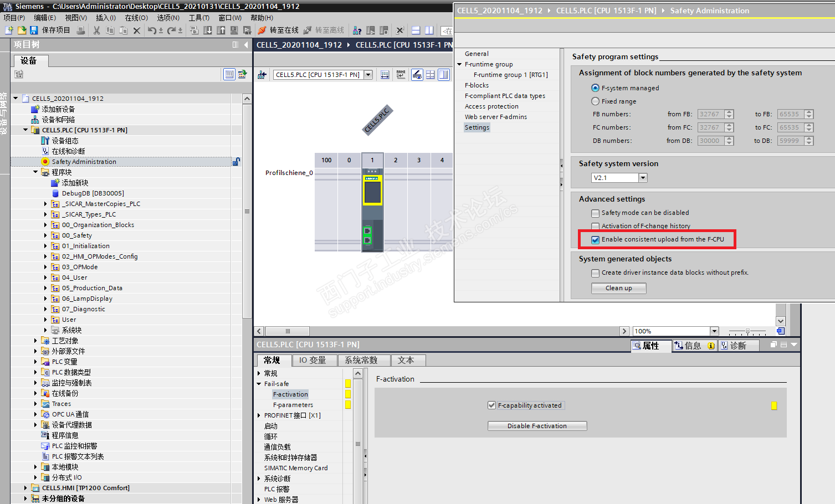Expand the CELL5.HMI tree node
835x504 pixels.
click(25, 488)
